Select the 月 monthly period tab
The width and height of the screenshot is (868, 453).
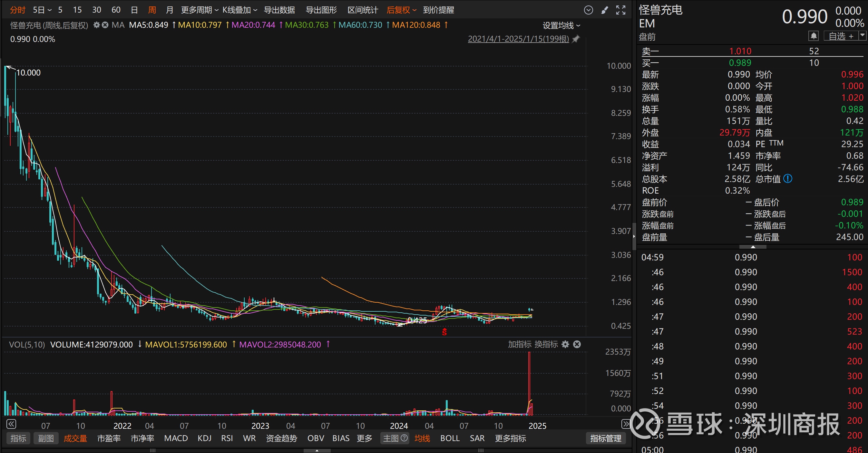(170, 10)
